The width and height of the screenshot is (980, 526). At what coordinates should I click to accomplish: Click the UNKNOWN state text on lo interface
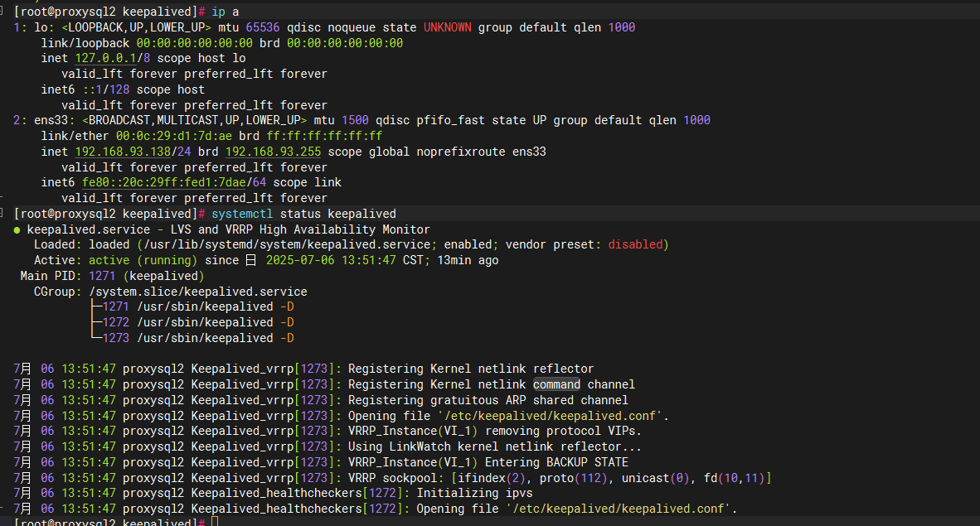[x=448, y=27]
